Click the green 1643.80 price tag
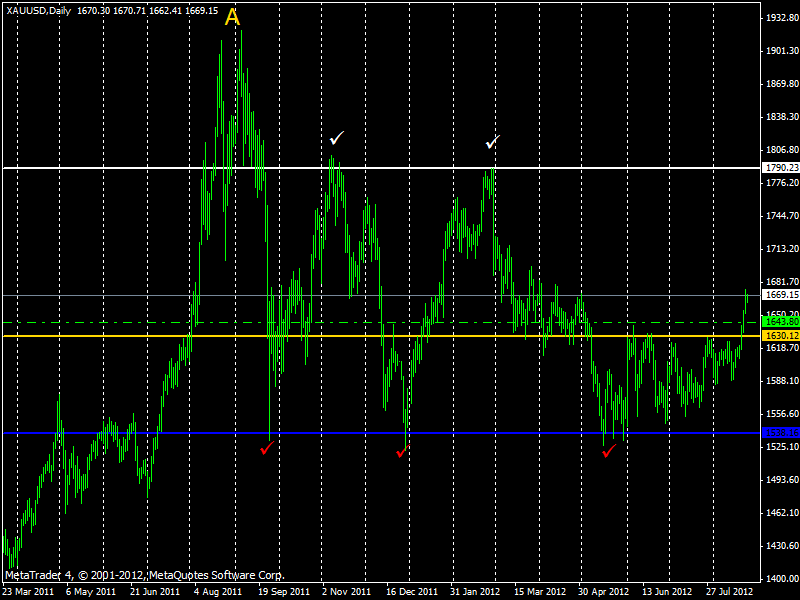The height and width of the screenshot is (600, 800). 779,322
